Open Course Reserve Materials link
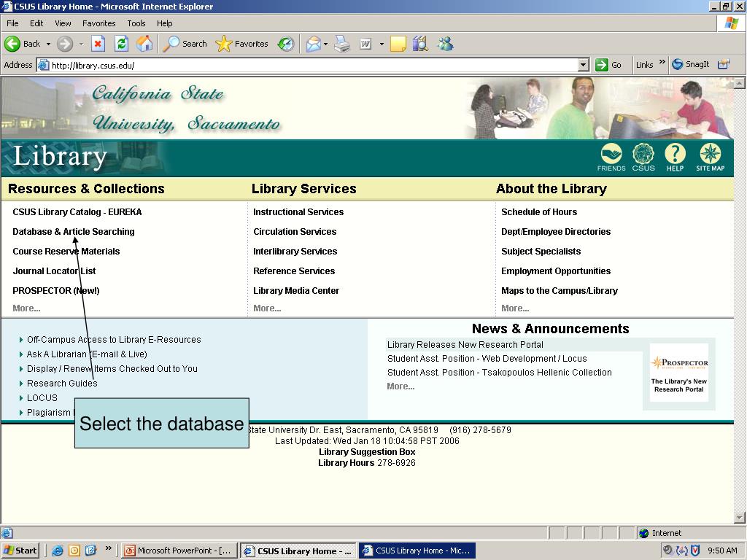Image resolution: width=747 pixels, height=560 pixels. (66, 251)
